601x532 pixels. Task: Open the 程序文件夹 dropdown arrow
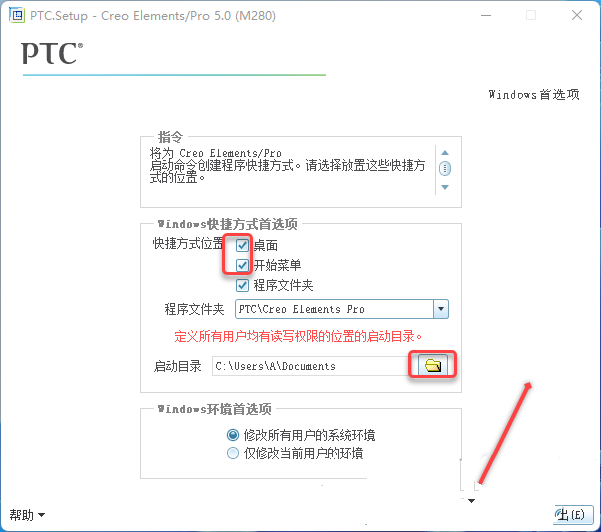tap(441, 309)
